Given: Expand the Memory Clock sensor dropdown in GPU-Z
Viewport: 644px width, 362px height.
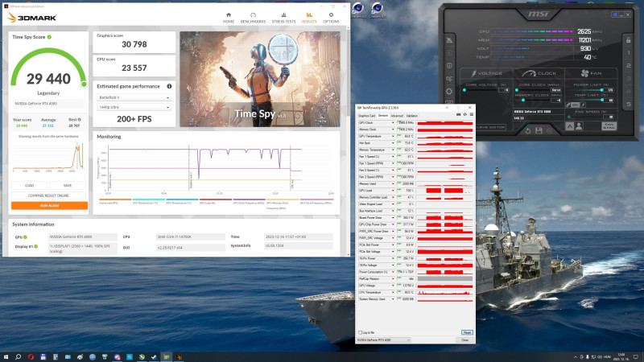Looking at the screenshot, I should pyautogui.click(x=393, y=130).
